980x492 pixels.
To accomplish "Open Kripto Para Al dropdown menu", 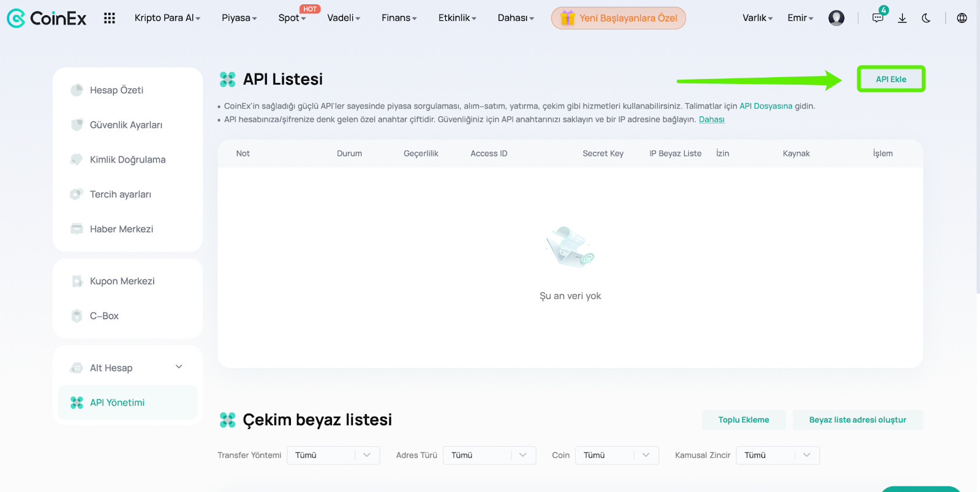I will pos(167,18).
